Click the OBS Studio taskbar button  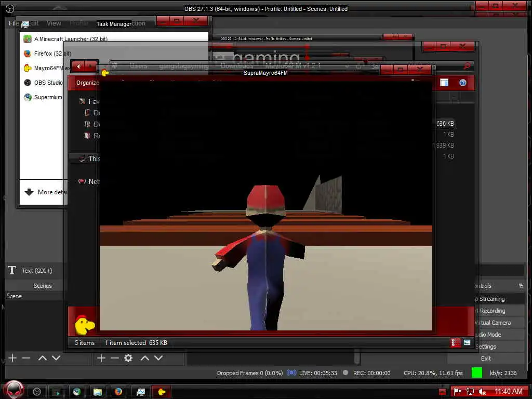[x=37, y=392]
